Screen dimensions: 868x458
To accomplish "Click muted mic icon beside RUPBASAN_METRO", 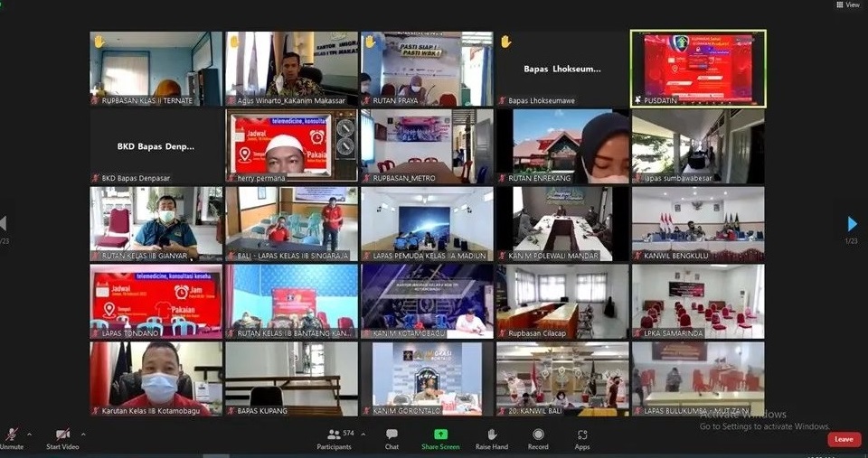I will 366,178.
